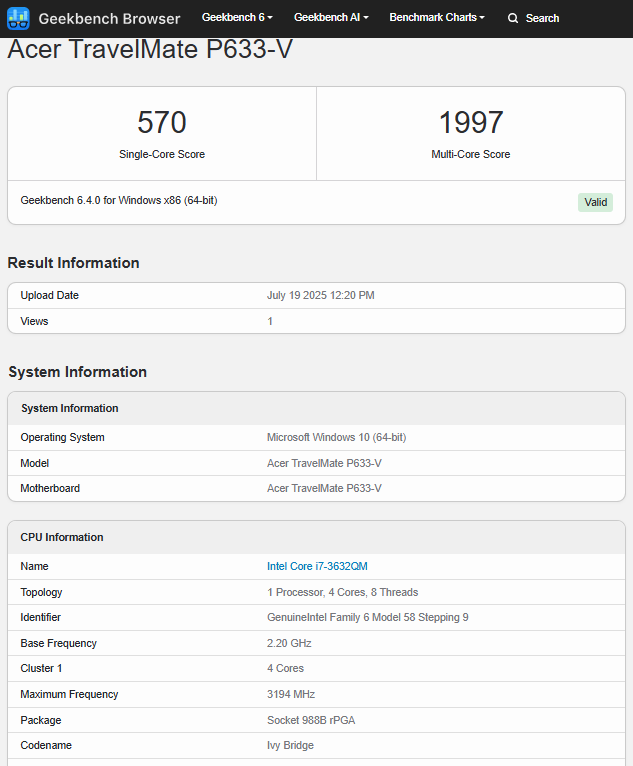This screenshot has width=633, height=766.
Task: Click the Maximum Frequency label
Action: coord(69,694)
